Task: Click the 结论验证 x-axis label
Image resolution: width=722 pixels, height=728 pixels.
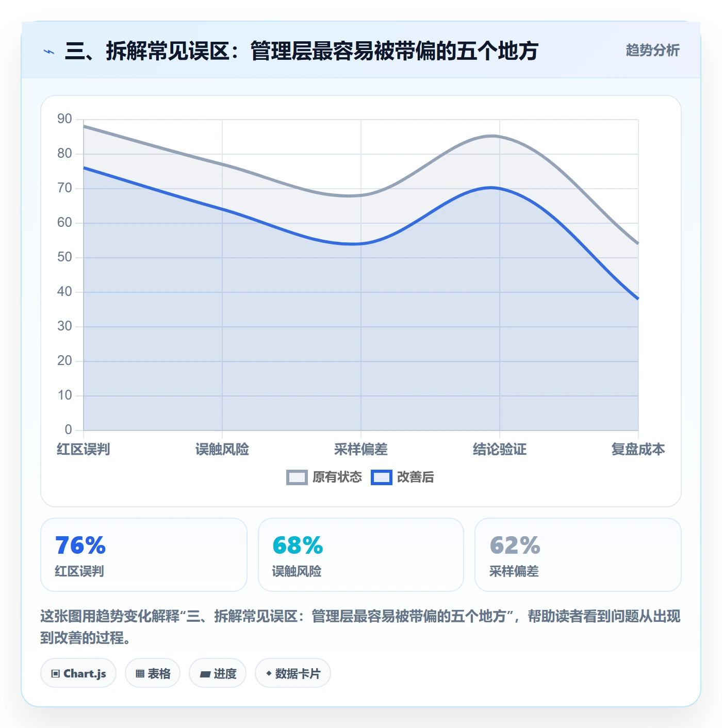Action: (500, 450)
